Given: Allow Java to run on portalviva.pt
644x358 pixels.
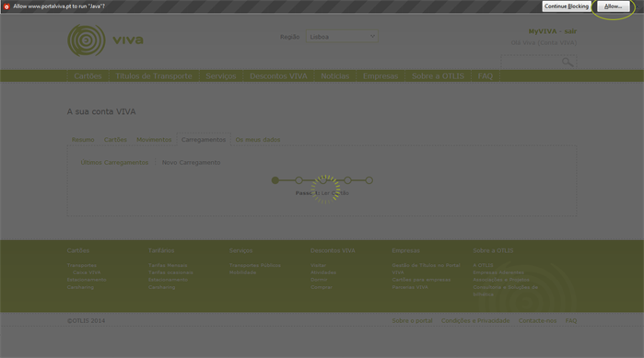Looking at the screenshot, I should click(614, 6).
